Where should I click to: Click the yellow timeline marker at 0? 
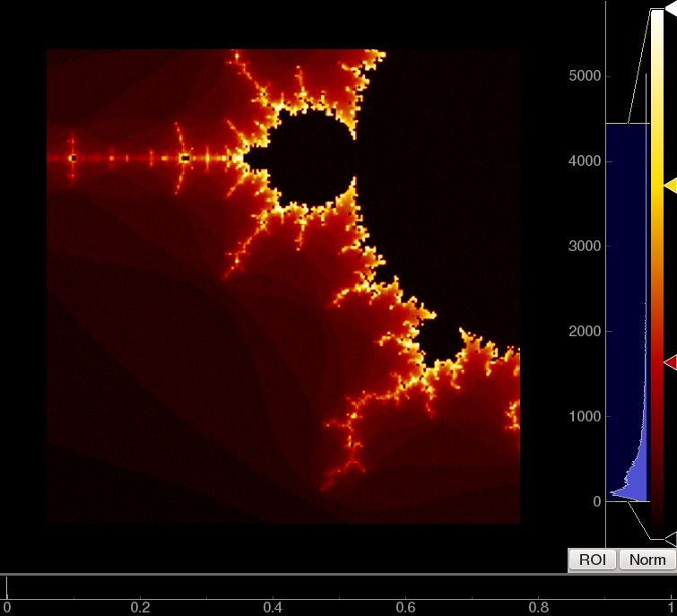click(x=7, y=587)
